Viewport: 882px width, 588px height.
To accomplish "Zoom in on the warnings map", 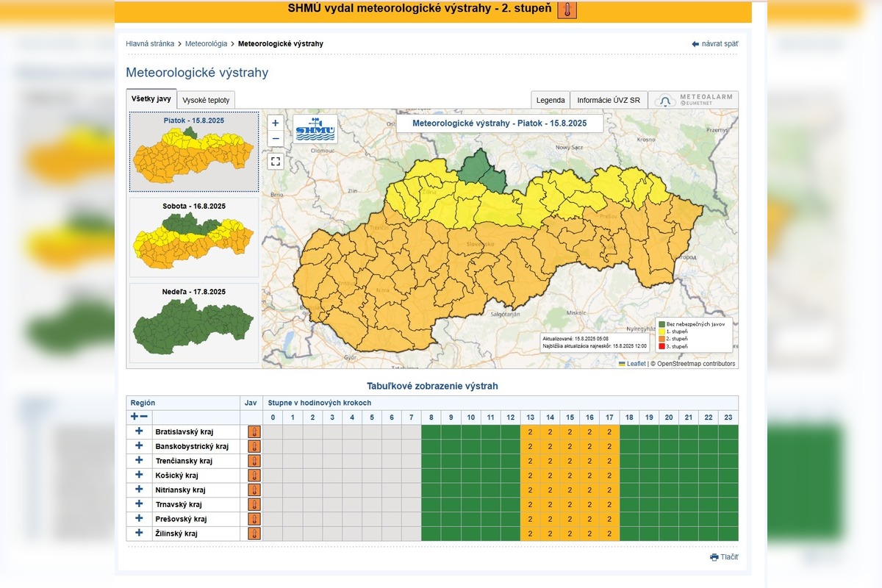I will pos(276,123).
